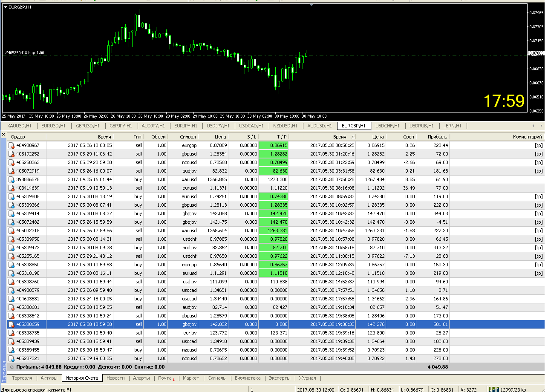Click the scroll-right arrow of chart tabs

542,126
